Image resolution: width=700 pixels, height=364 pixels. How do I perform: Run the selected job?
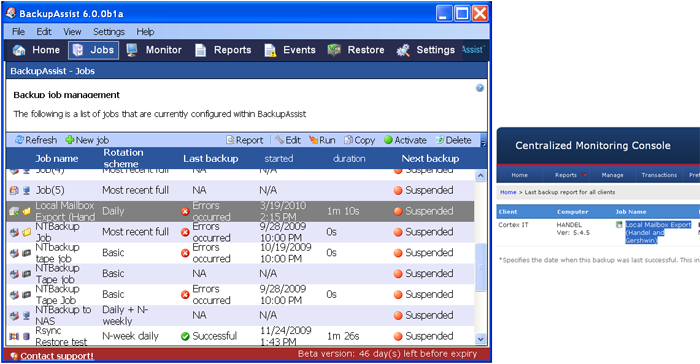pyautogui.click(x=322, y=140)
